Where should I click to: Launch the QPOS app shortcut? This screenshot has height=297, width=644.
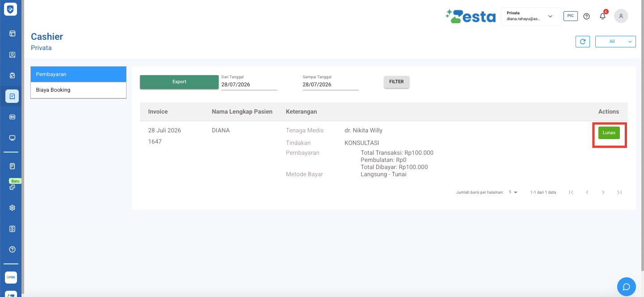tap(11, 277)
